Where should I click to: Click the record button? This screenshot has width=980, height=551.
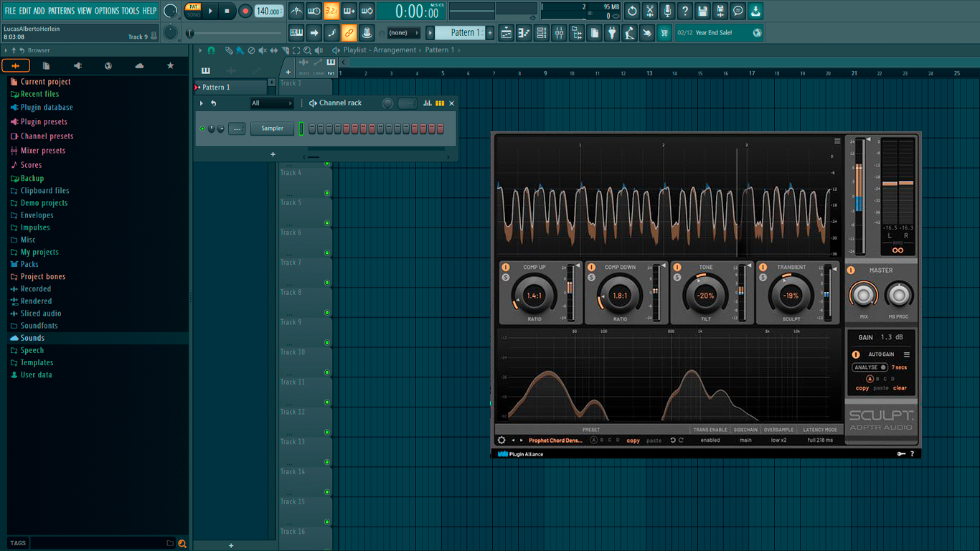[x=245, y=11]
